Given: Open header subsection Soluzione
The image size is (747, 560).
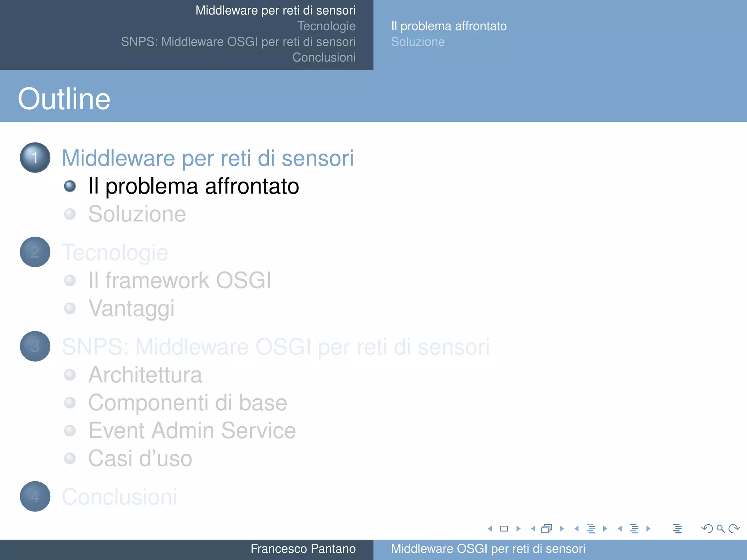Looking at the screenshot, I should 418,42.
